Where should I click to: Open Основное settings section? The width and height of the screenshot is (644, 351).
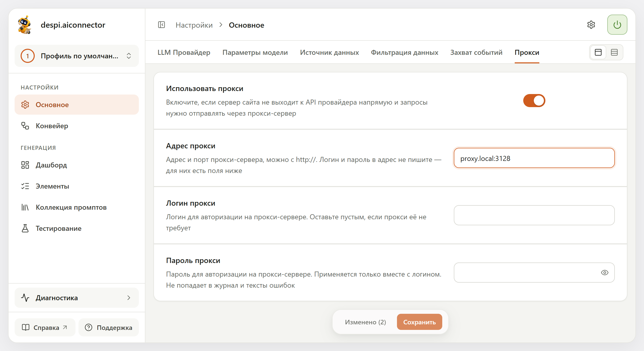click(x=77, y=105)
